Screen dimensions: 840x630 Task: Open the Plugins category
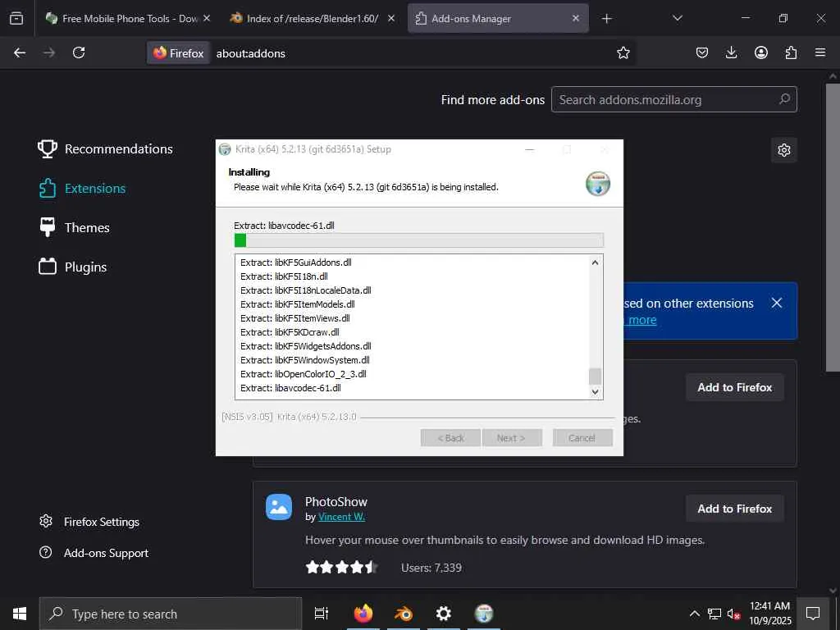pos(73,267)
